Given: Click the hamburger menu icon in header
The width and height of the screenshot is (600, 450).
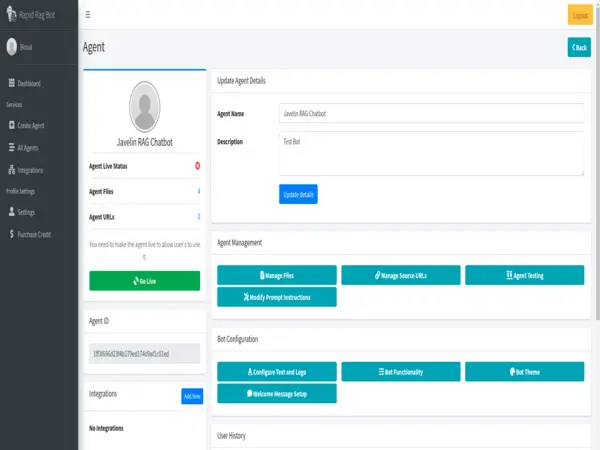Looking at the screenshot, I should (x=88, y=15).
